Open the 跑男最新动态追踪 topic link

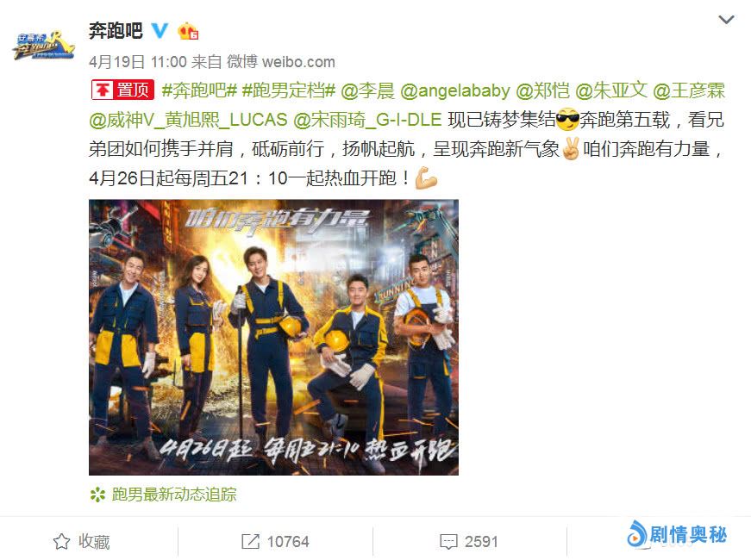[x=174, y=495]
